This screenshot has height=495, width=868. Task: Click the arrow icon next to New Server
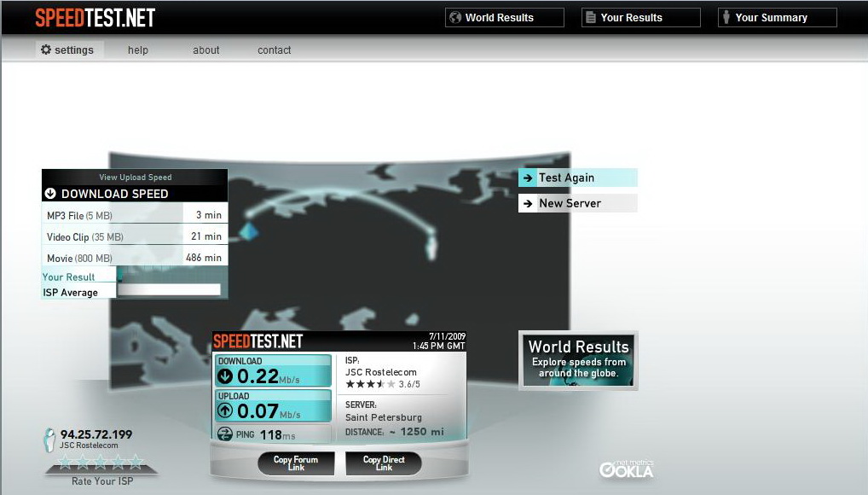(528, 203)
